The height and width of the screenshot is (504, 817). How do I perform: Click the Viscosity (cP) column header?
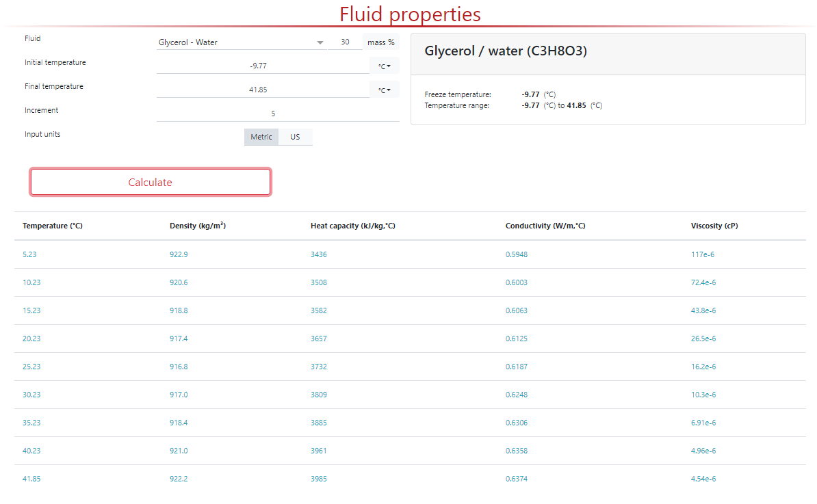pyautogui.click(x=714, y=226)
